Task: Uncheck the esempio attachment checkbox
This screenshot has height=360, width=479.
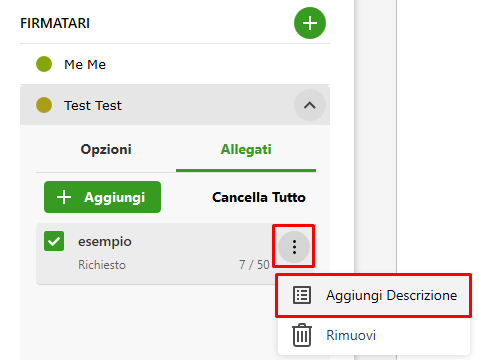Action: click(54, 241)
